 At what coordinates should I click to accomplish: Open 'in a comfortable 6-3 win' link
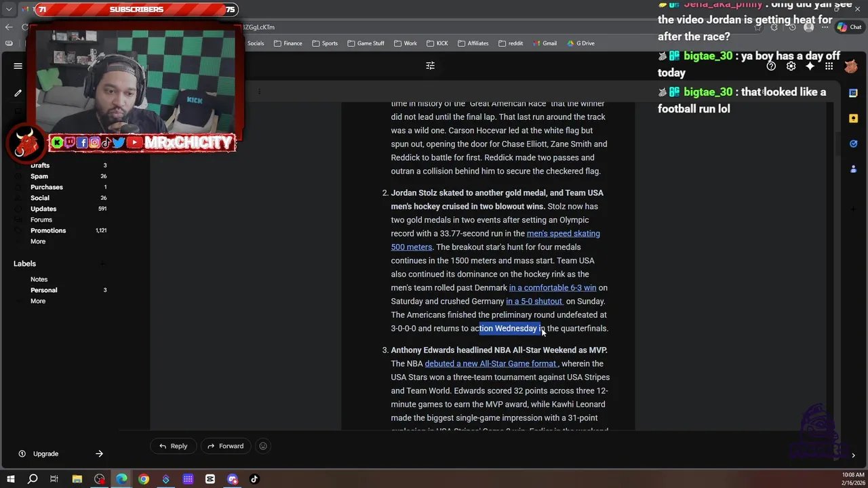(553, 288)
